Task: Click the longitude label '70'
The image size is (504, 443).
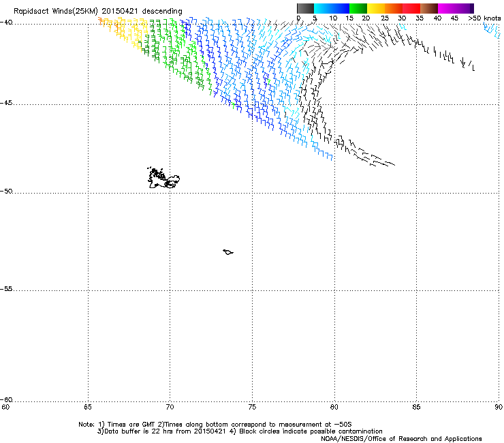Action: [170, 408]
